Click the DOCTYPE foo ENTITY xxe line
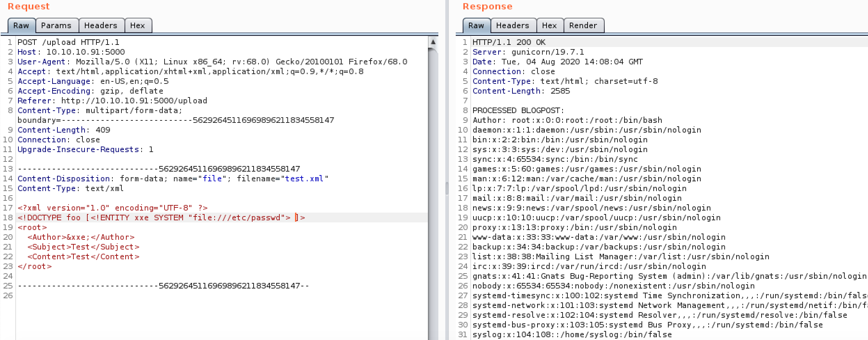The width and height of the screenshot is (868, 340). (x=161, y=218)
